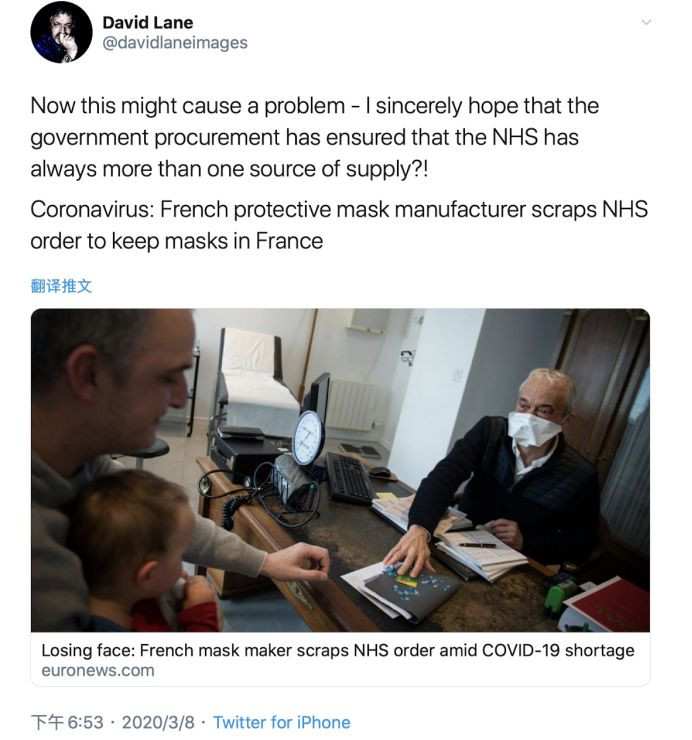
Task: Click the 'Coronavirus: French protective mask' paragraph
Action: [x=339, y=226]
